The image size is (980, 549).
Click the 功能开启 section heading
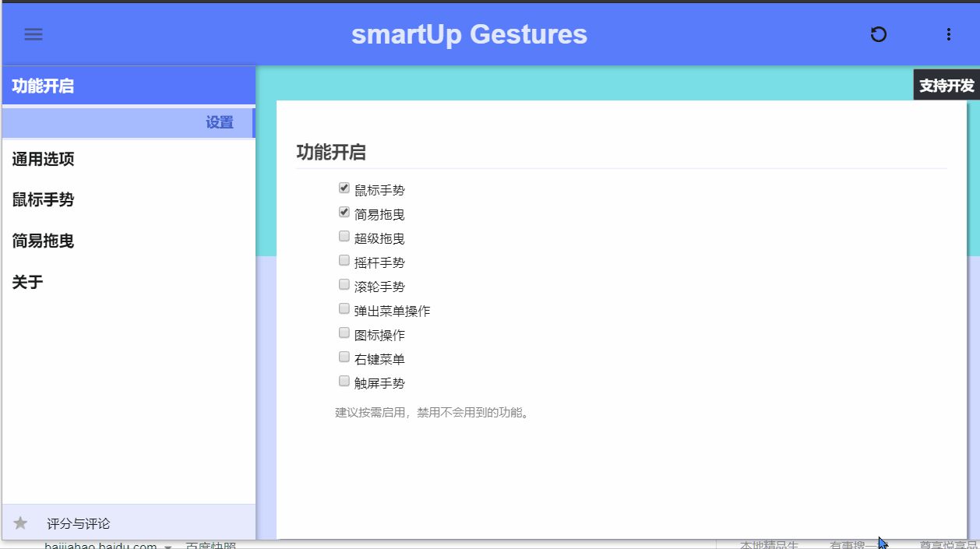tap(331, 153)
